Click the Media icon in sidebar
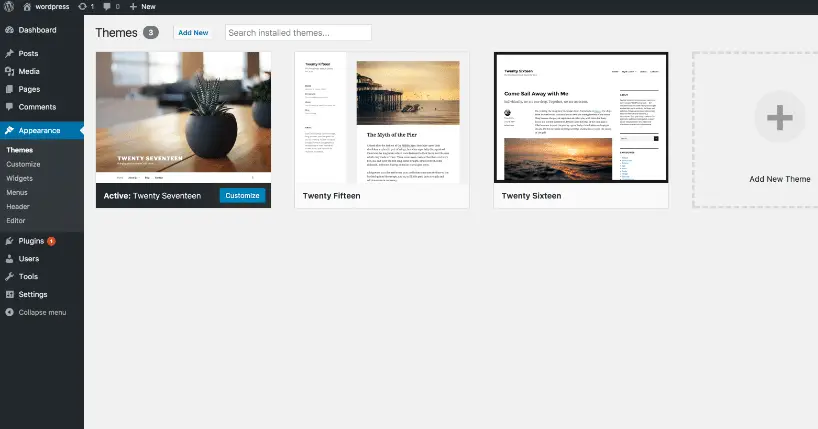 [x=9, y=72]
